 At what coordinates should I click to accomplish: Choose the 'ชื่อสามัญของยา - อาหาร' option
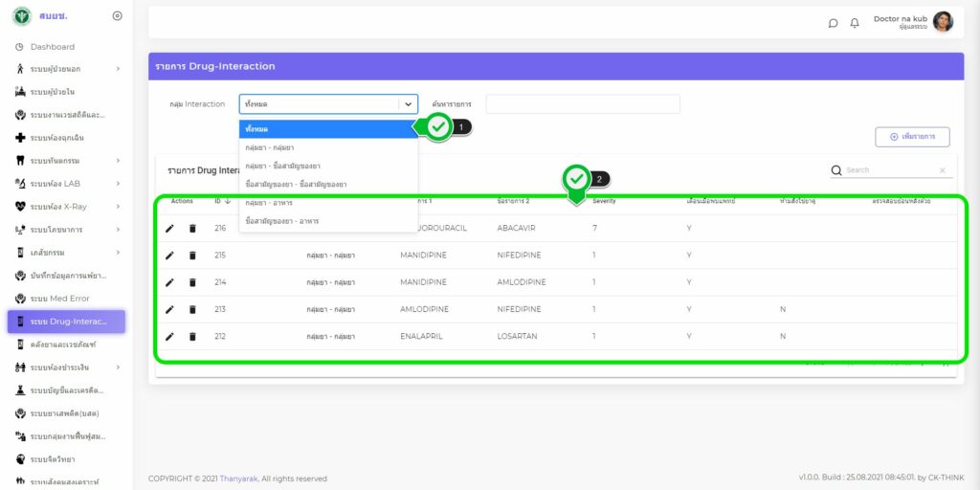(x=284, y=221)
